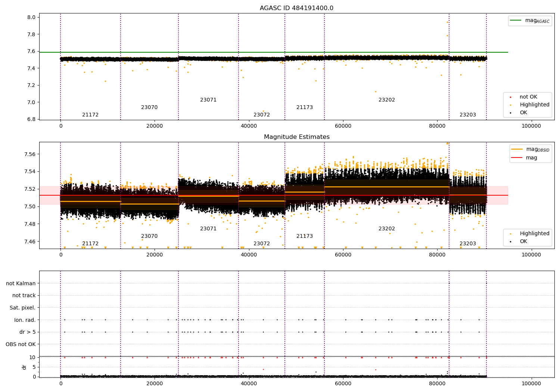The width and height of the screenshot is (560, 392).
Task: Click the 'not track' axis label
Action: tap(24, 296)
